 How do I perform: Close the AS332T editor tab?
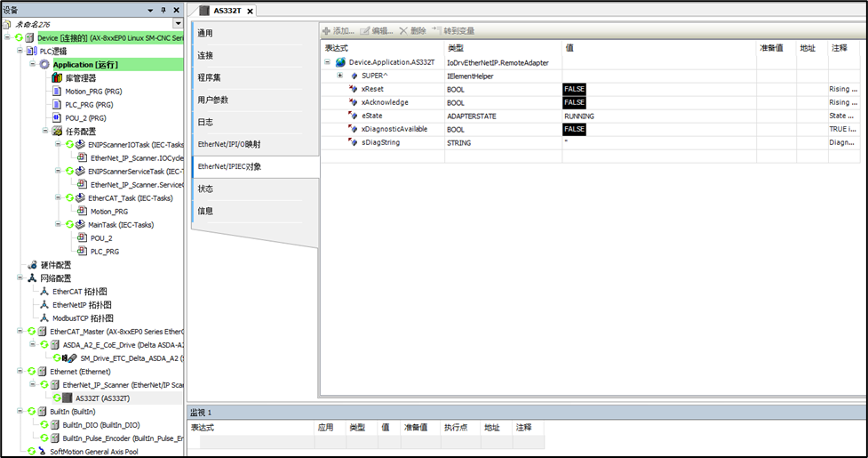(250, 11)
